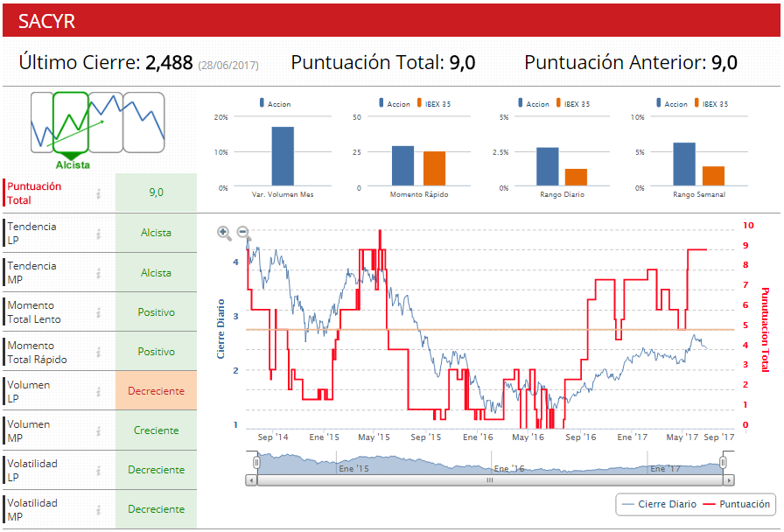Show info for Volatilidad LP row

pyautogui.click(x=99, y=471)
